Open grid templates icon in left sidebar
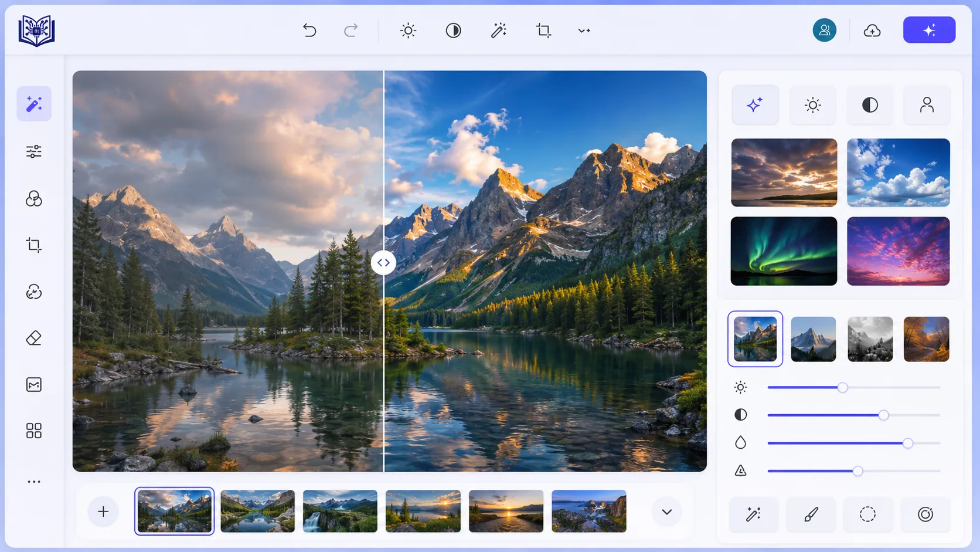The image size is (980, 552). pyautogui.click(x=34, y=431)
